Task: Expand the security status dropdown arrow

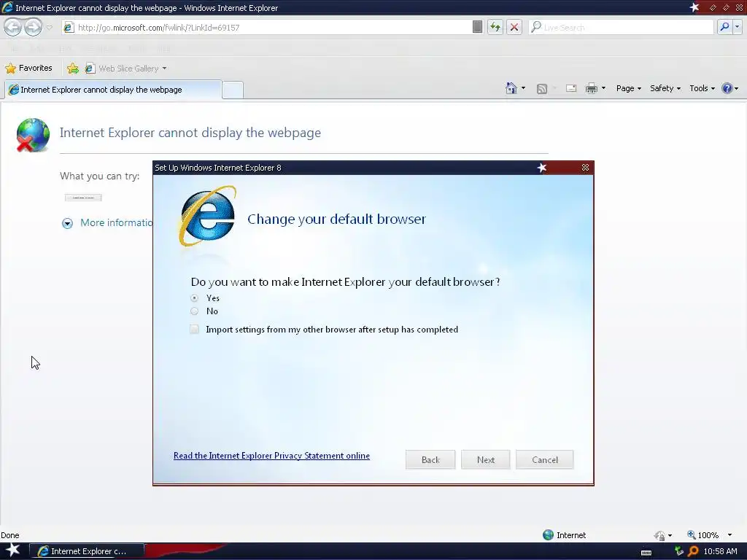Action: pos(670,536)
